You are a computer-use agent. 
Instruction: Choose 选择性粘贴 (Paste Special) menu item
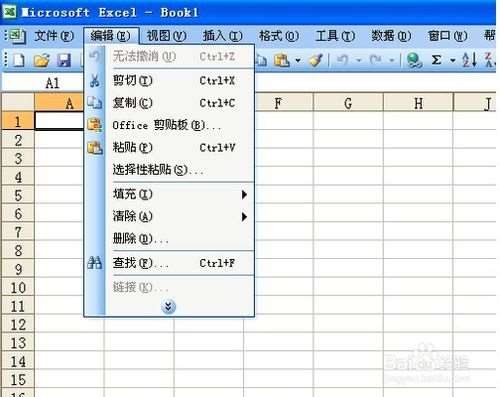click(x=180, y=169)
